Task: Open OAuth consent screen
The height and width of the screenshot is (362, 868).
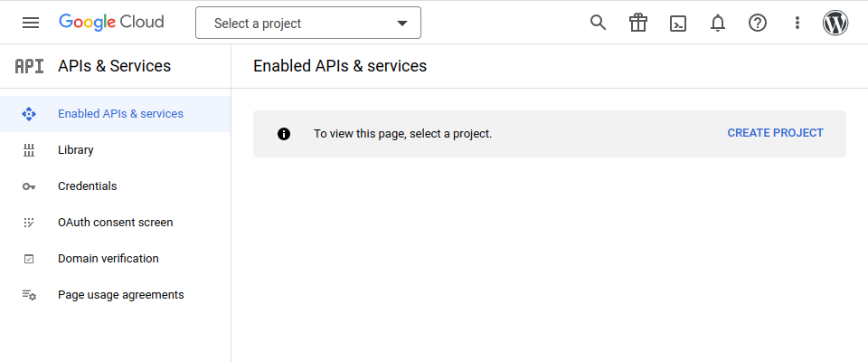Action: [x=115, y=223]
